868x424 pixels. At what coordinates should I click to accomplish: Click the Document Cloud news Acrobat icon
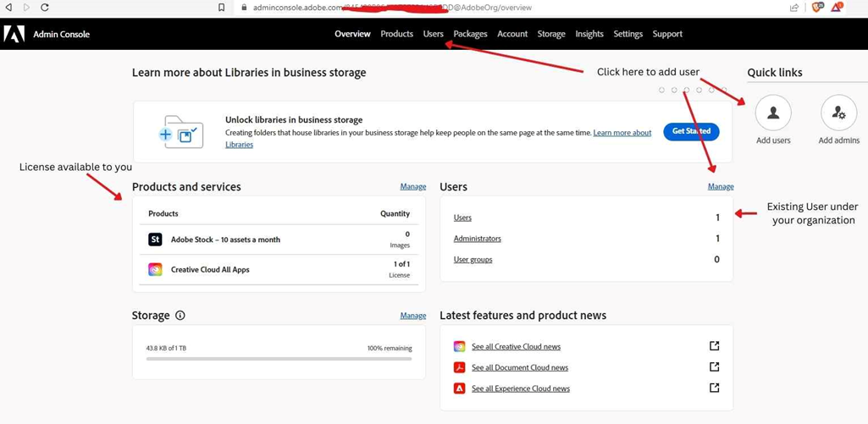459,367
